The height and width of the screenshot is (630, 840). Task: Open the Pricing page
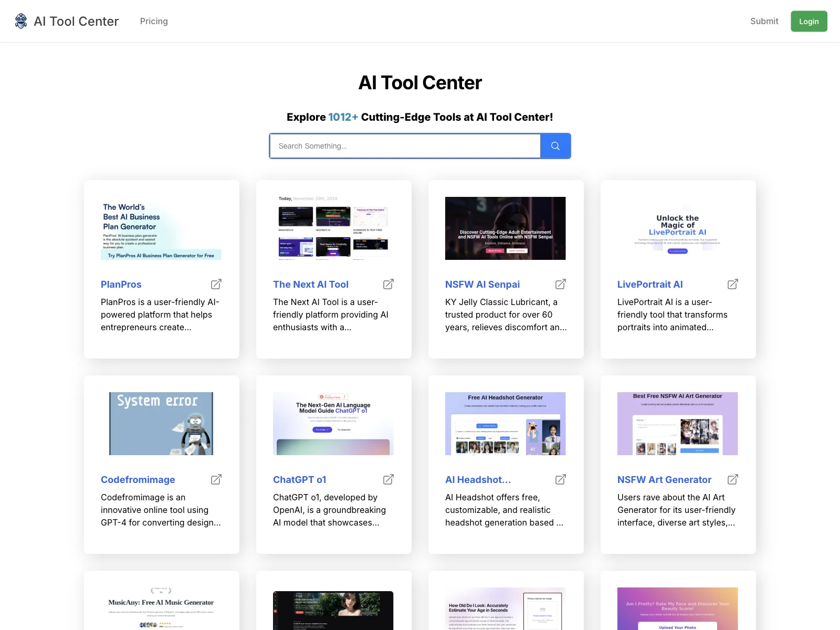tap(154, 21)
